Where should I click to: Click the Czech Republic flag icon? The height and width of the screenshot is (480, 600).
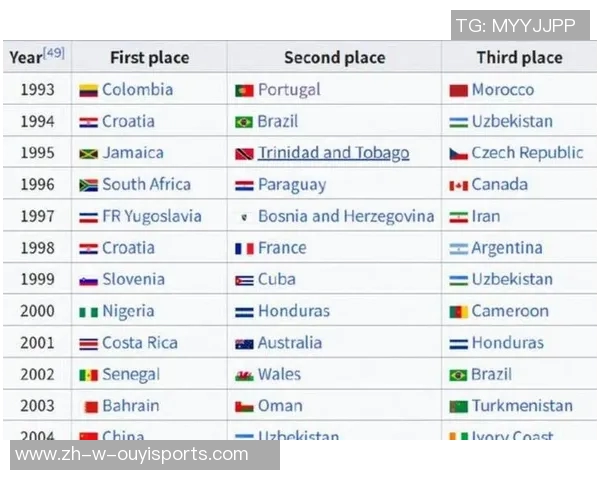coord(458,154)
